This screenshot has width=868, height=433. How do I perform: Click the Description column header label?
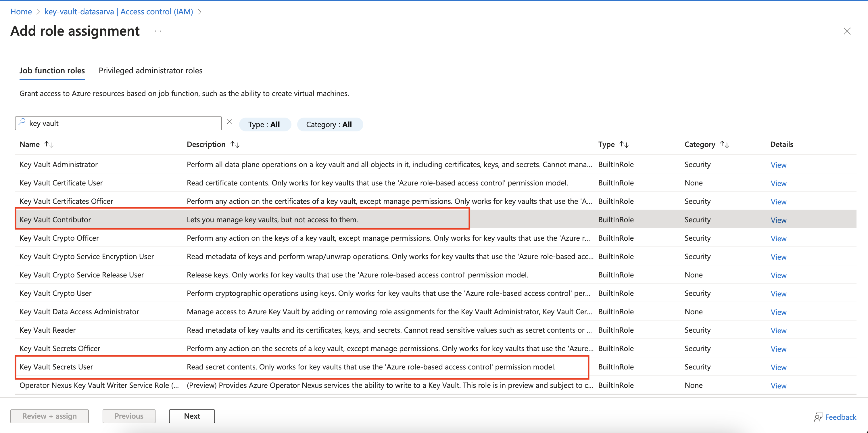tap(206, 144)
